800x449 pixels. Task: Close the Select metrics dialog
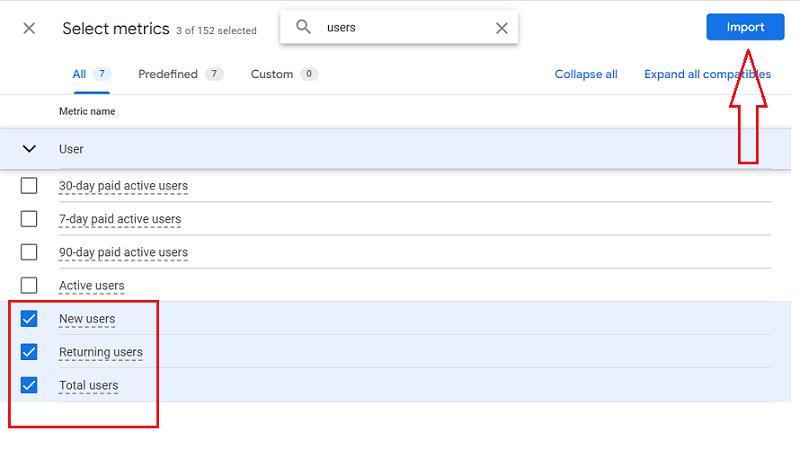point(29,28)
